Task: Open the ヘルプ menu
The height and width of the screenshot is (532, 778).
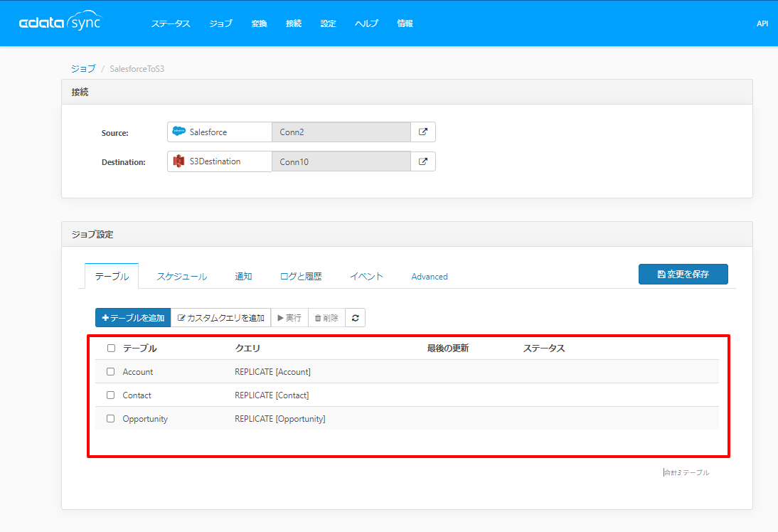Action: [367, 23]
